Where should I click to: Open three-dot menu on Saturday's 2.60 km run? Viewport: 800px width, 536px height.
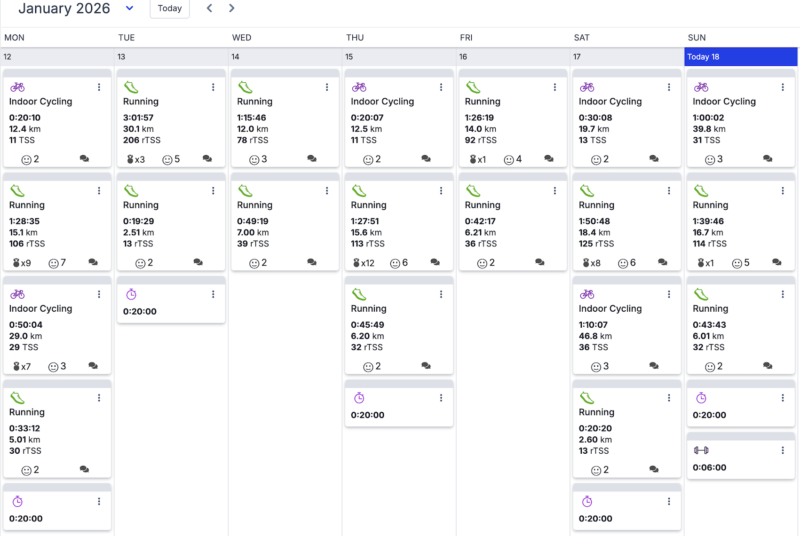coord(669,398)
